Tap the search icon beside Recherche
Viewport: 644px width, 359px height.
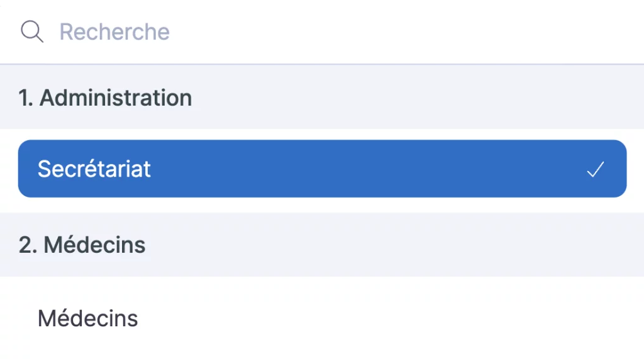31,31
